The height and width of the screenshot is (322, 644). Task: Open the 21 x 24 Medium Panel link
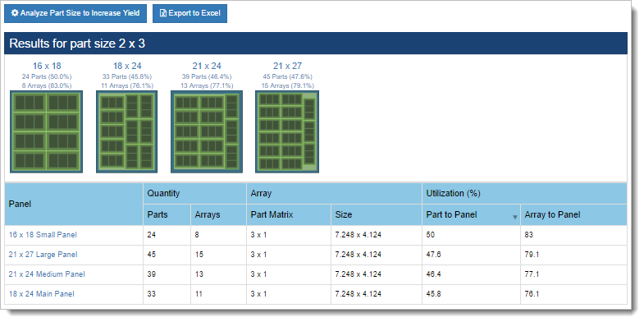tap(47, 274)
